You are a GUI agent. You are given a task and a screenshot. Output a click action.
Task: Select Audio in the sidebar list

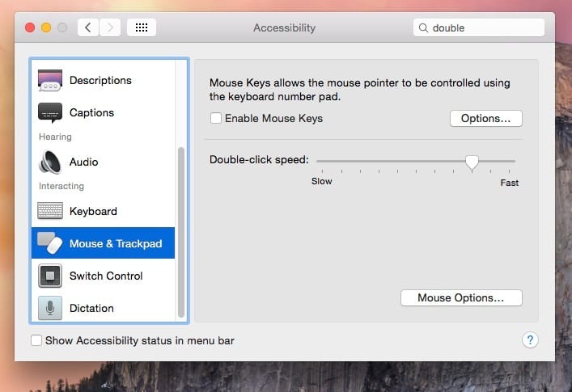click(x=104, y=162)
